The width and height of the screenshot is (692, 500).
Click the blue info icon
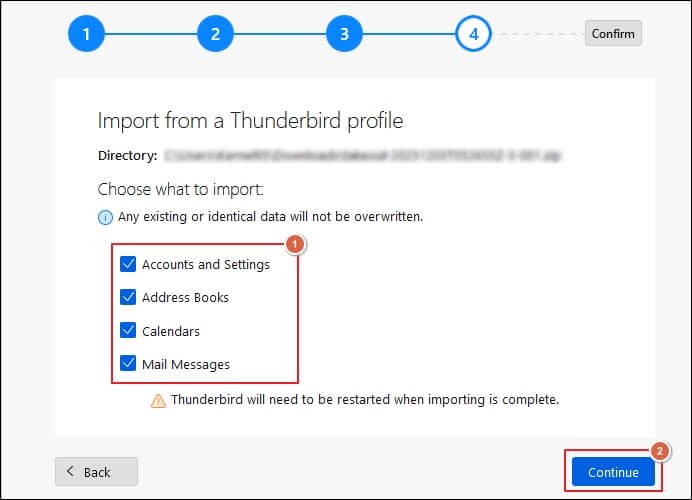point(105,218)
